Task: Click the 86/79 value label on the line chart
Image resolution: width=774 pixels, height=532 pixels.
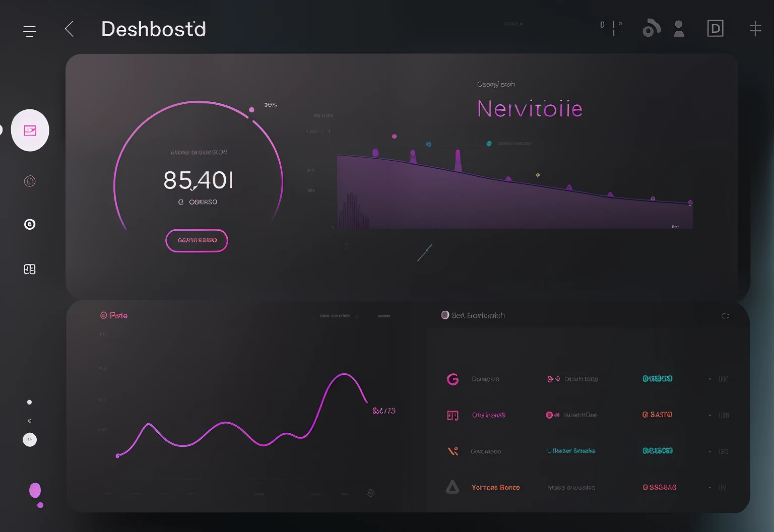Action: point(384,411)
